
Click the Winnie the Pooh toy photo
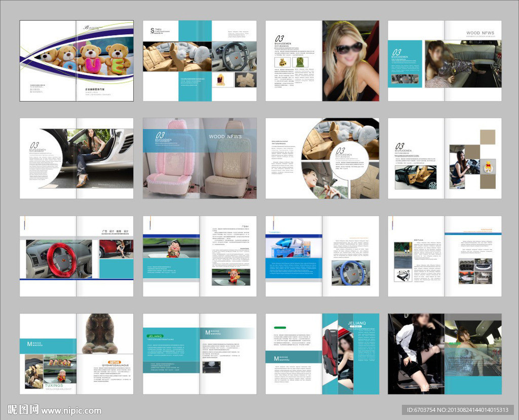coord(489,167)
